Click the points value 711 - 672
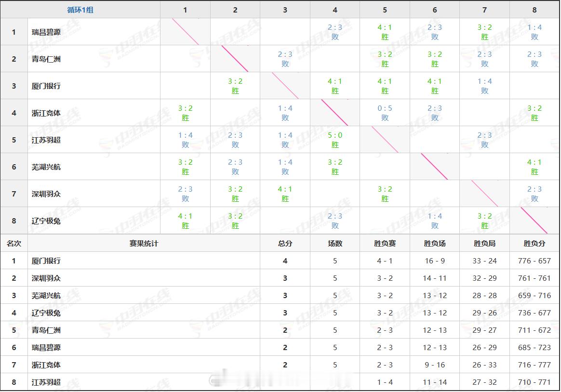Image resolution: width=561 pixels, height=392 pixels. [534, 330]
